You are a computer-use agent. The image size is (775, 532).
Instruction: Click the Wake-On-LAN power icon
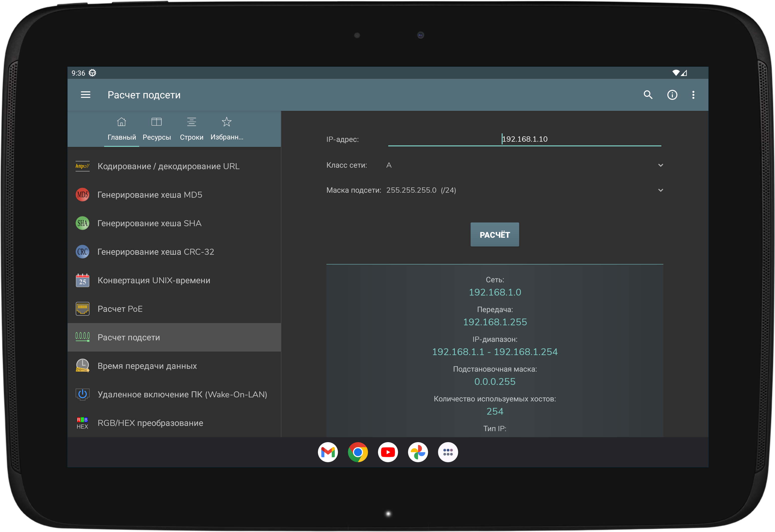click(82, 394)
